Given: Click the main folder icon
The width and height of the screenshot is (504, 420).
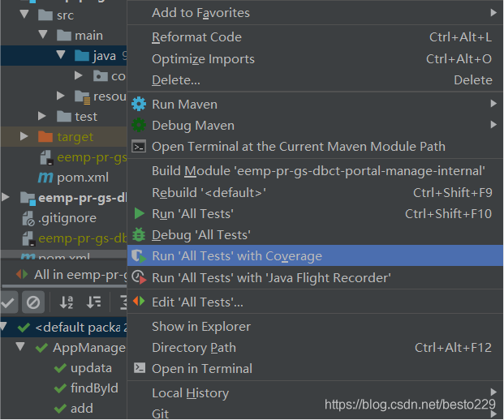Looking at the screenshot, I should click(x=63, y=36).
